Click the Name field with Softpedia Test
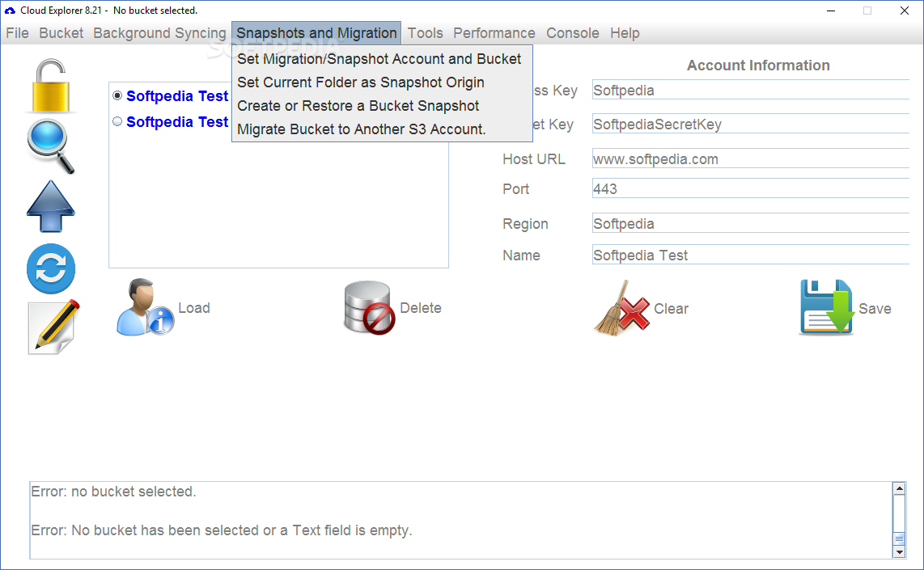Image resolution: width=924 pixels, height=570 pixels. [x=751, y=255]
